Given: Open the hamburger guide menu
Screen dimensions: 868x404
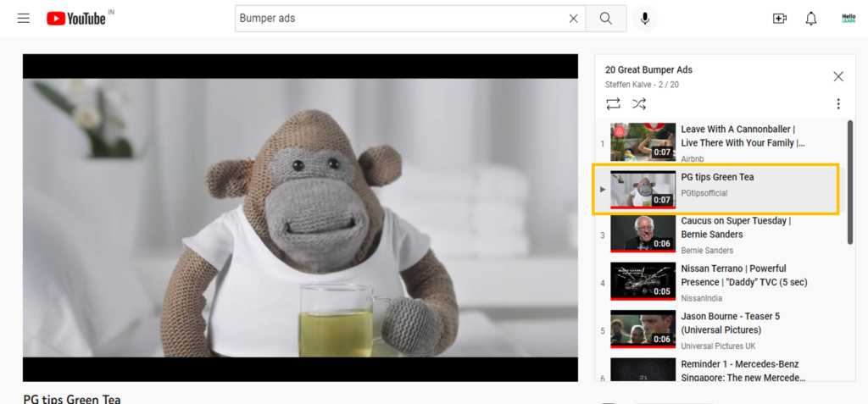Looking at the screenshot, I should [x=23, y=19].
